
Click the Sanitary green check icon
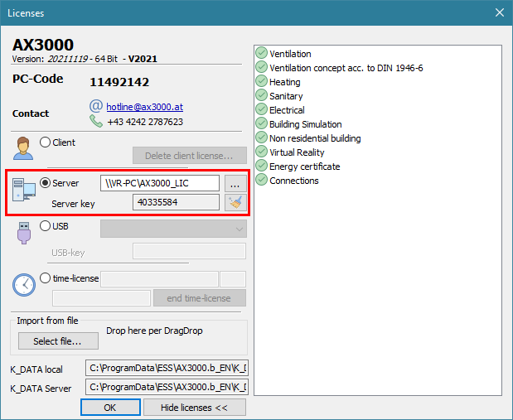point(261,95)
